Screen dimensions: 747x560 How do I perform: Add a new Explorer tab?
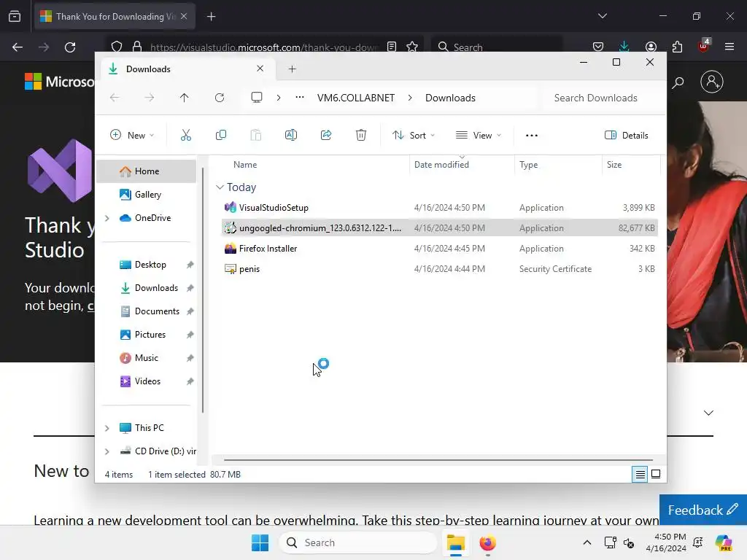(292, 69)
